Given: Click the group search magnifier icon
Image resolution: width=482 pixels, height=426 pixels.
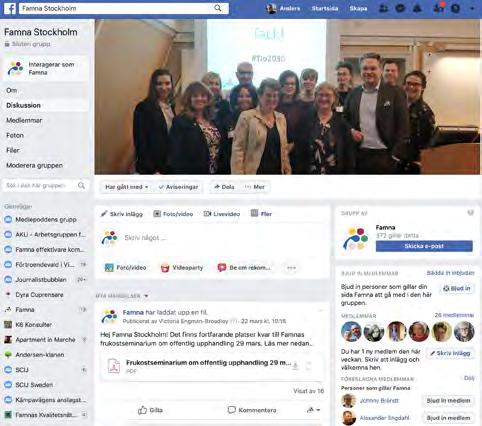Looking at the screenshot, I should [81, 186].
